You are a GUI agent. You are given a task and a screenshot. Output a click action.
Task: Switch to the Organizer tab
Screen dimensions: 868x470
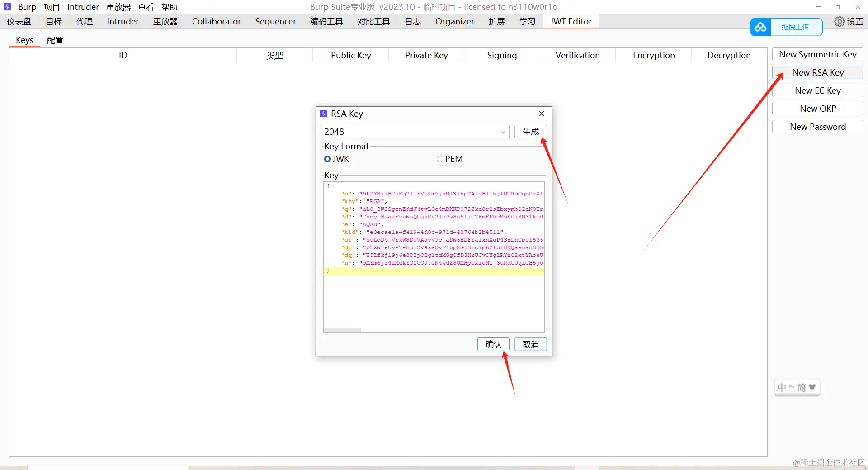pyautogui.click(x=455, y=21)
